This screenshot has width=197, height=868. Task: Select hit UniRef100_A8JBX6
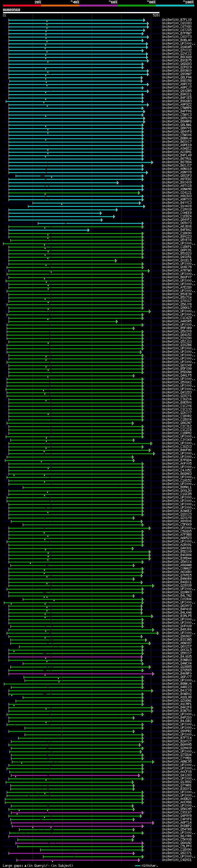pos(177,226)
